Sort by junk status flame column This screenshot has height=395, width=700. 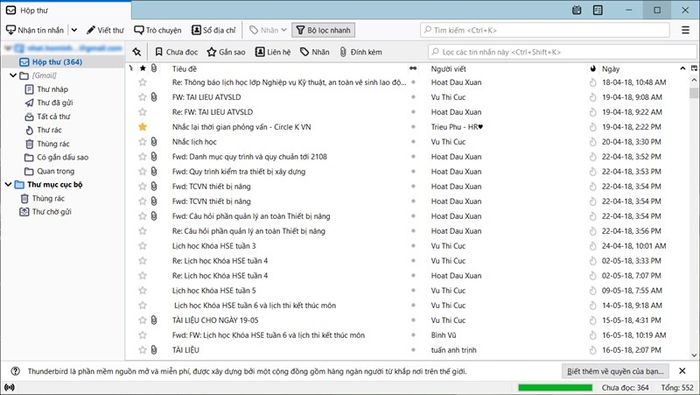coord(593,69)
